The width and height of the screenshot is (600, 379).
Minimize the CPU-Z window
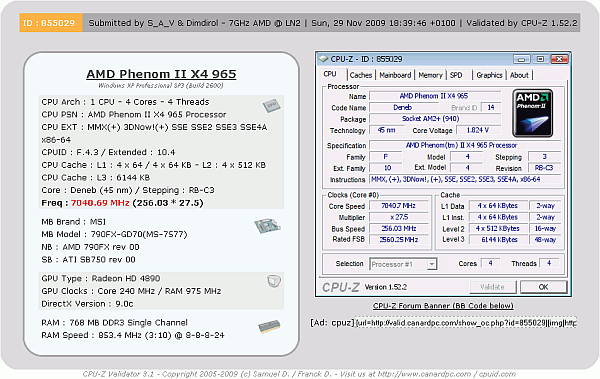point(521,59)
